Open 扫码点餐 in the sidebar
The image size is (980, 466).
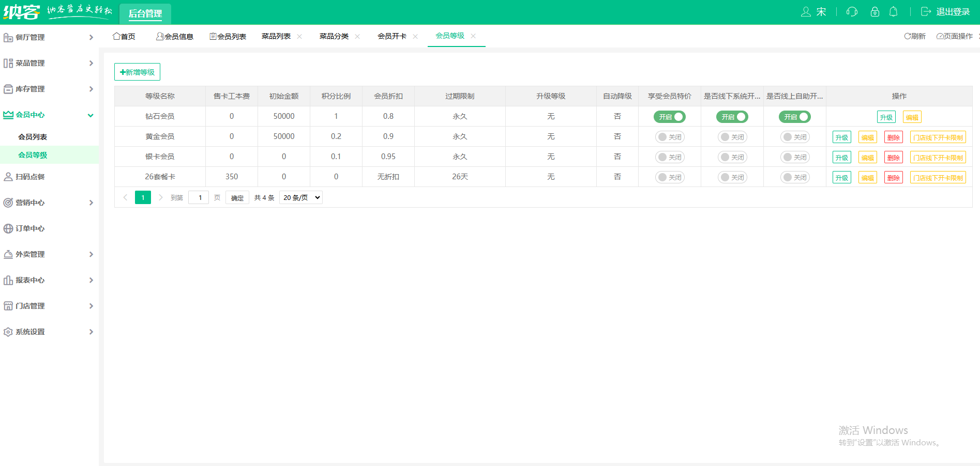pos(30,177)
